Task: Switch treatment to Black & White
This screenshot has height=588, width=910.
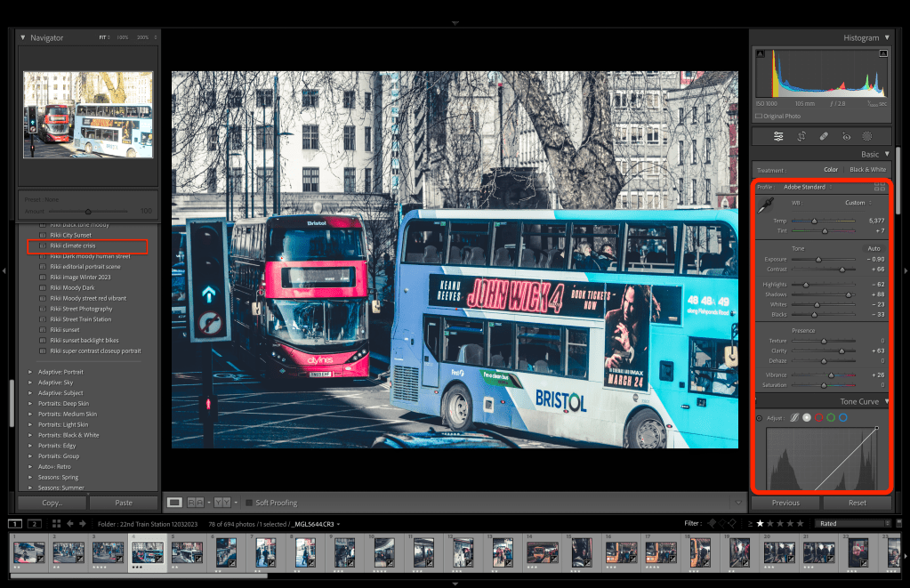Action: pos(867,170)
